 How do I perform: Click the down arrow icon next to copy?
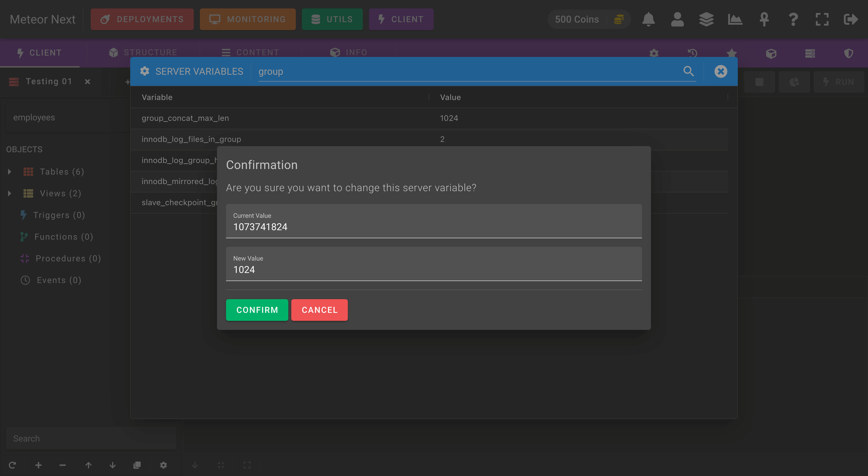[x=113, y=465]
